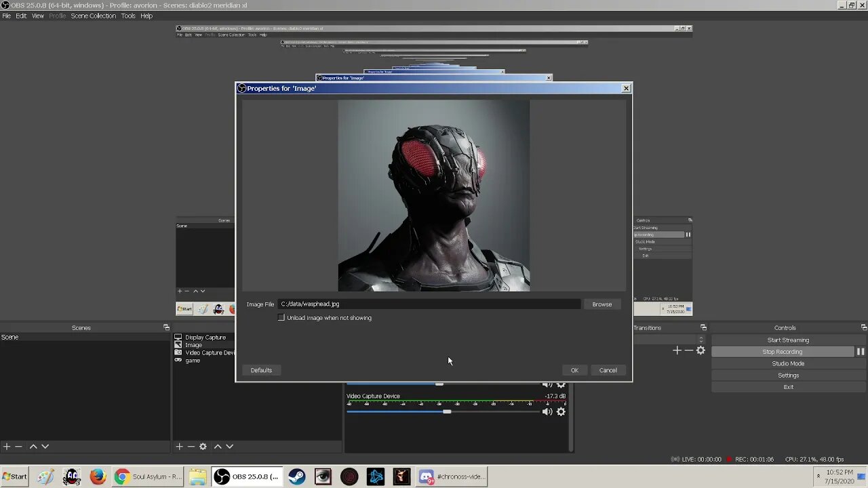The width and height of the screenshot is (868, 488).
Task: Move source up in Sources panel
Action: point(218,447)
